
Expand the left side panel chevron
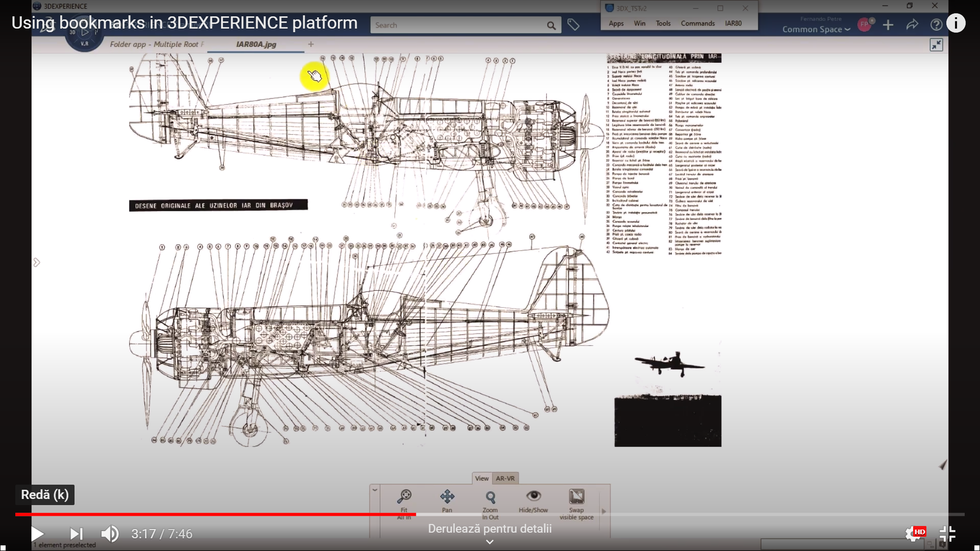pos(37,262)
